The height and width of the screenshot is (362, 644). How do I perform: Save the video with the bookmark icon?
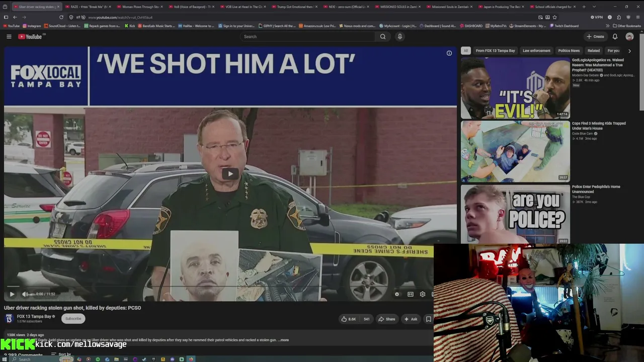(x=428, y=319)
